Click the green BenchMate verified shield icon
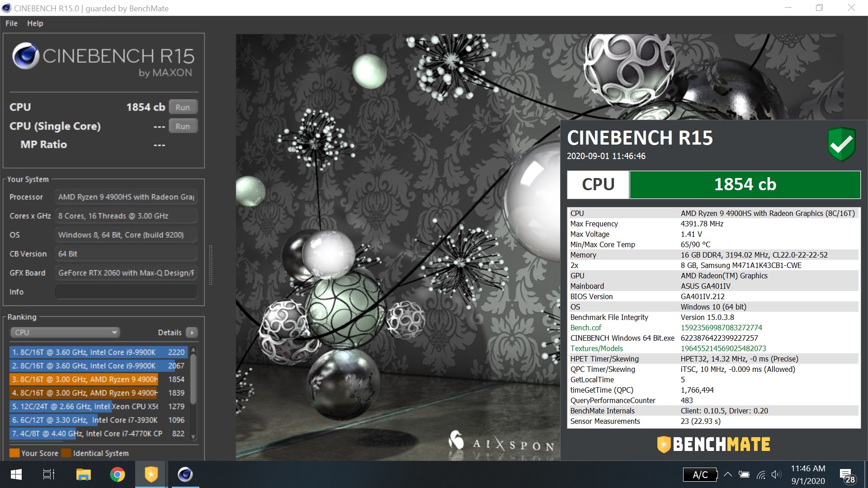This screenshot has width=868, height=488. pos(841,144)
